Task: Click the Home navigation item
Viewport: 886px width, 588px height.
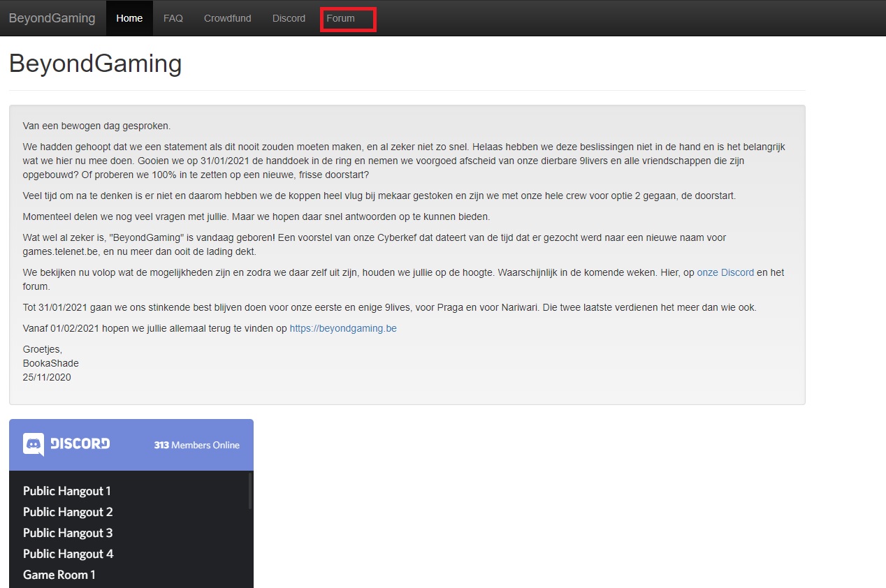Action: [129, 18]
